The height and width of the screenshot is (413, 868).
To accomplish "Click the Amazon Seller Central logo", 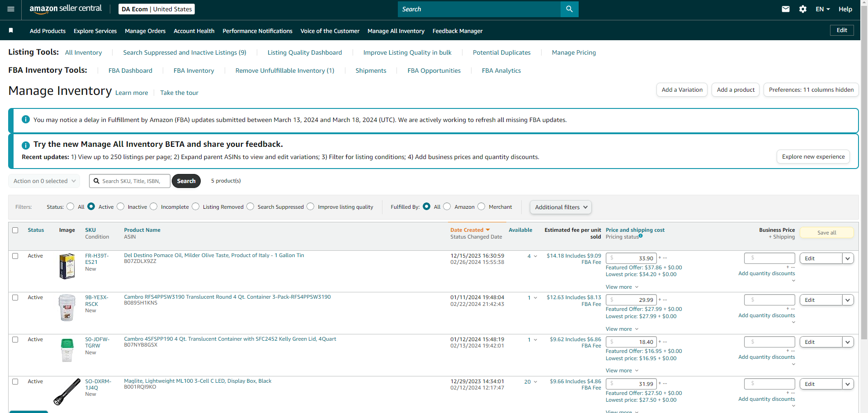I will 66,9.
